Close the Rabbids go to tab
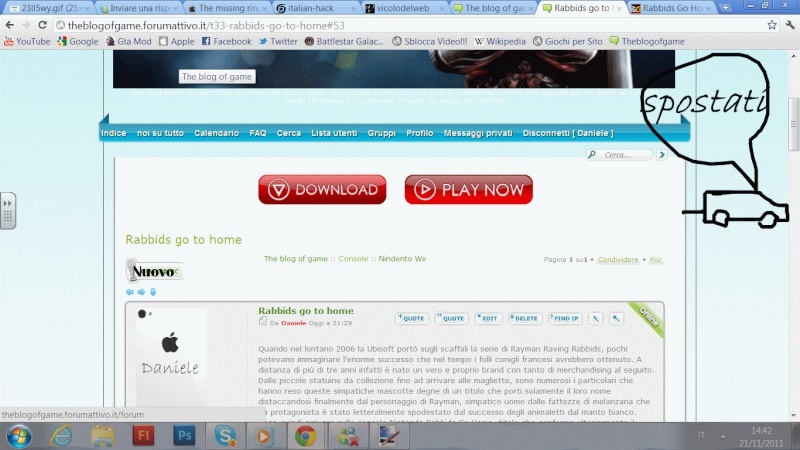The image size is (800, 450). point(619,8)
